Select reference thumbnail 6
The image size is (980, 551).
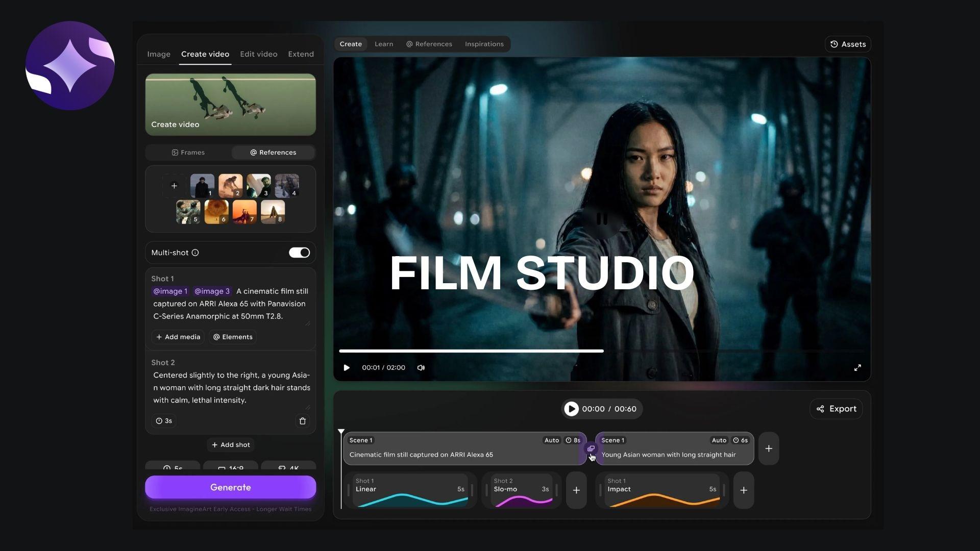[216, 212]
